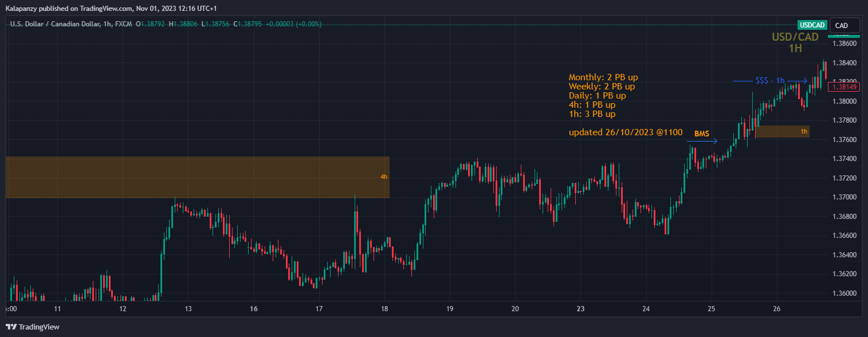Click the "$$$ - 1h" blue annotation
This screenshot has width=868, height=337.
pos(770,81)
